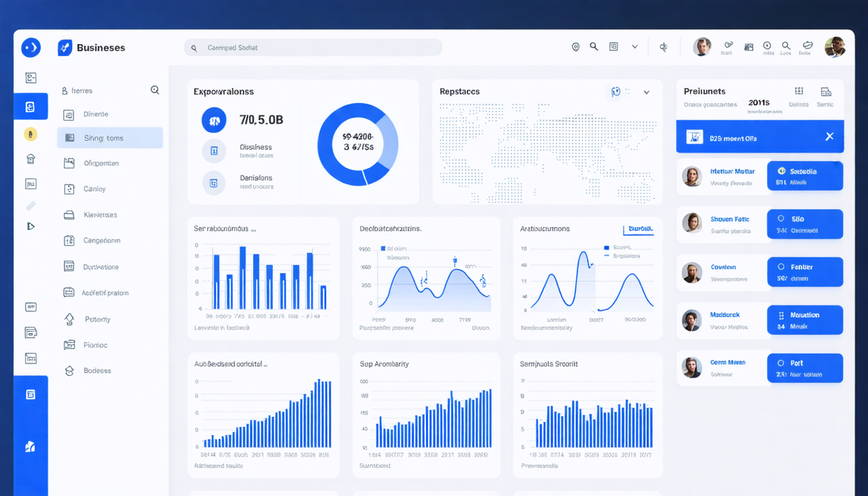Screen dimensions: 868x496
Task: Open Dinerde in the sidebar menu
Action: click(110, 114)
